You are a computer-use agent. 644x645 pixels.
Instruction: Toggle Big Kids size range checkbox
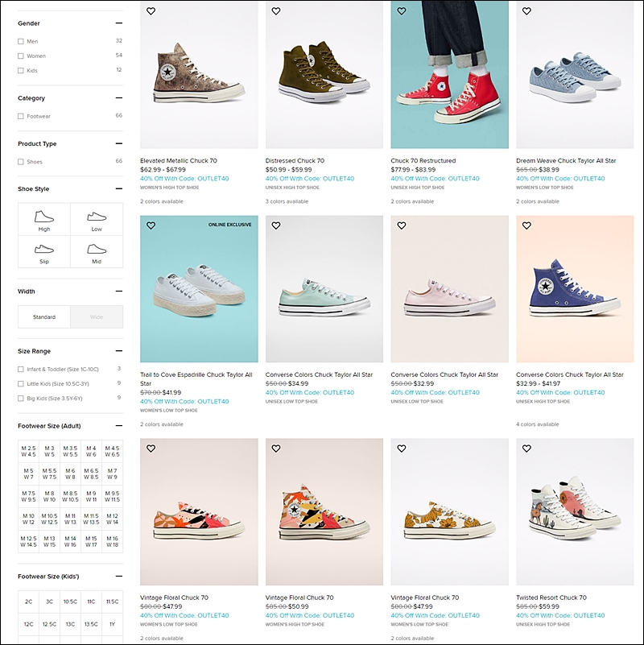click(x=21, y=399)
